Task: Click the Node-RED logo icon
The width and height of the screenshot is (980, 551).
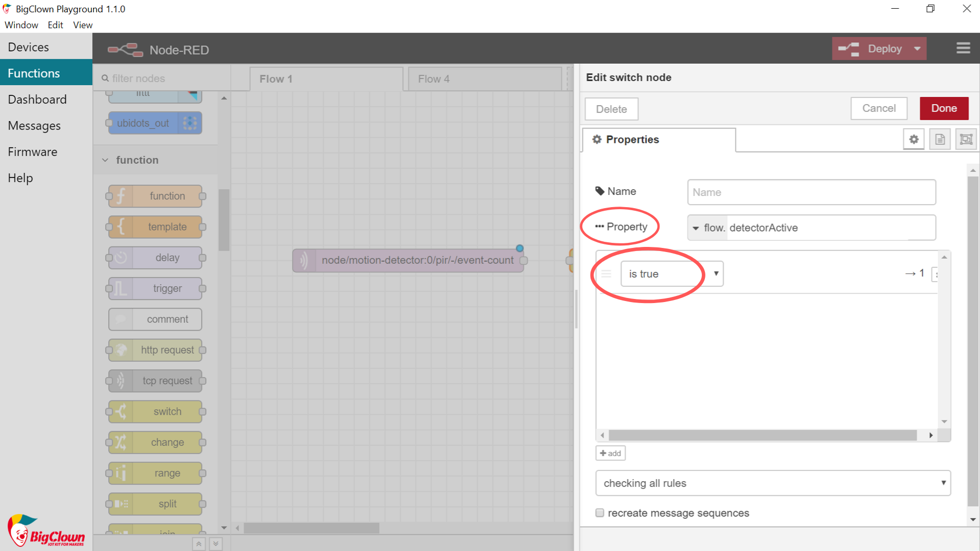Action: (125, 49)
